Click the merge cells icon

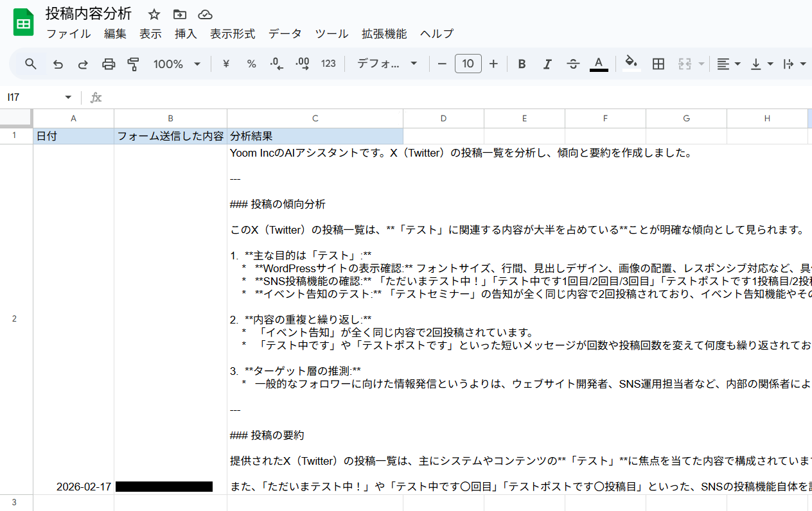(x=685, y=64)
